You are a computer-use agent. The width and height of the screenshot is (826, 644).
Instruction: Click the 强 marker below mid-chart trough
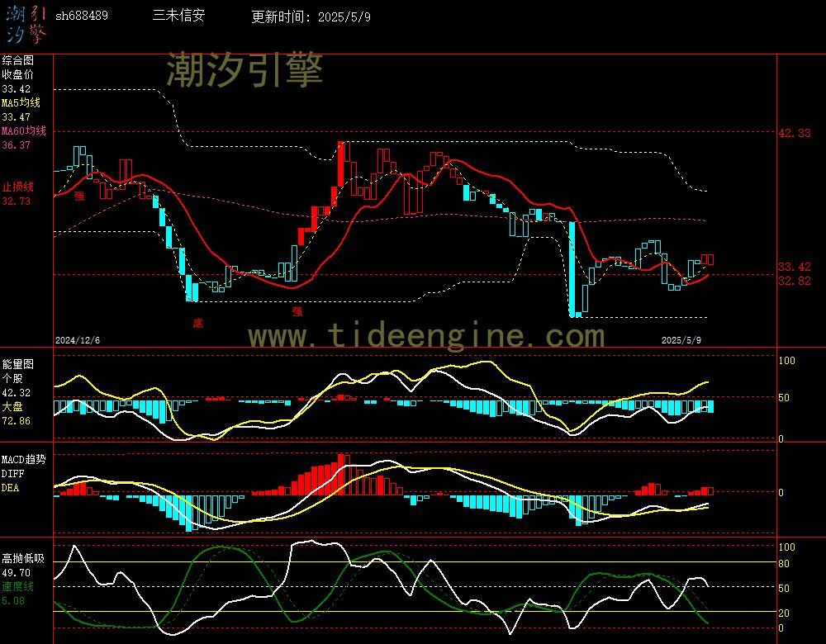tap(297, 311)
